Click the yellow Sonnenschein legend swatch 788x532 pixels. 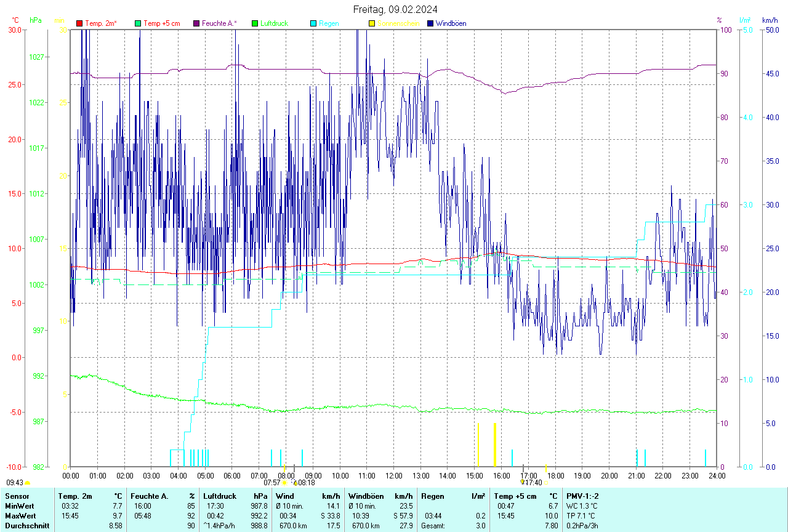point(372,23)
